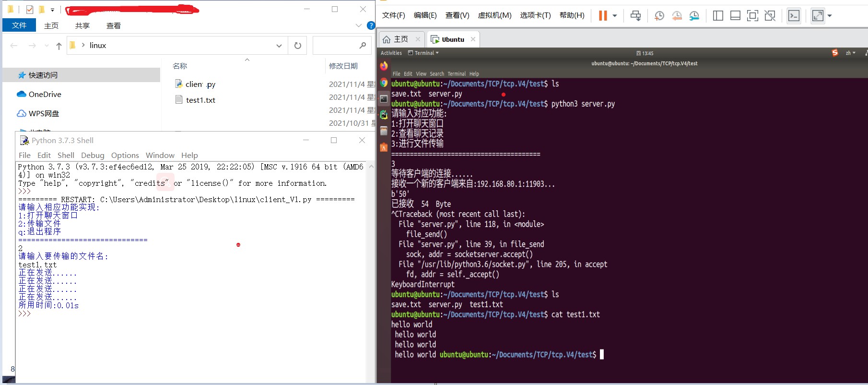Click the File Explorer search box
This screenshot has height=385, width=868.
[342, 46]
